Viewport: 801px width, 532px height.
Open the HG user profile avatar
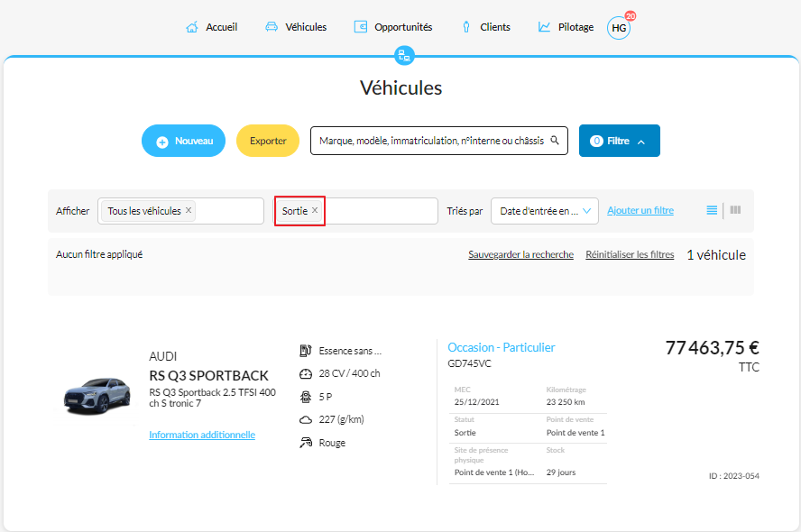point(619,28)
